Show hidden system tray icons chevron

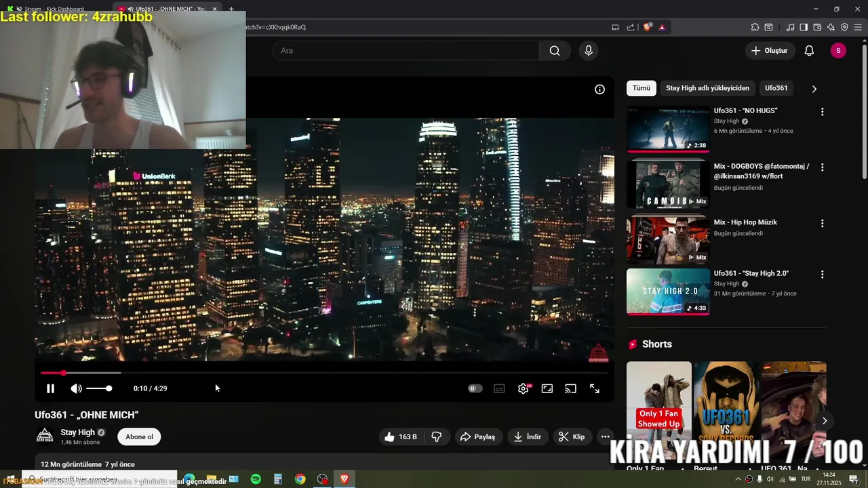pyautogui.click(x=738, y=479)
